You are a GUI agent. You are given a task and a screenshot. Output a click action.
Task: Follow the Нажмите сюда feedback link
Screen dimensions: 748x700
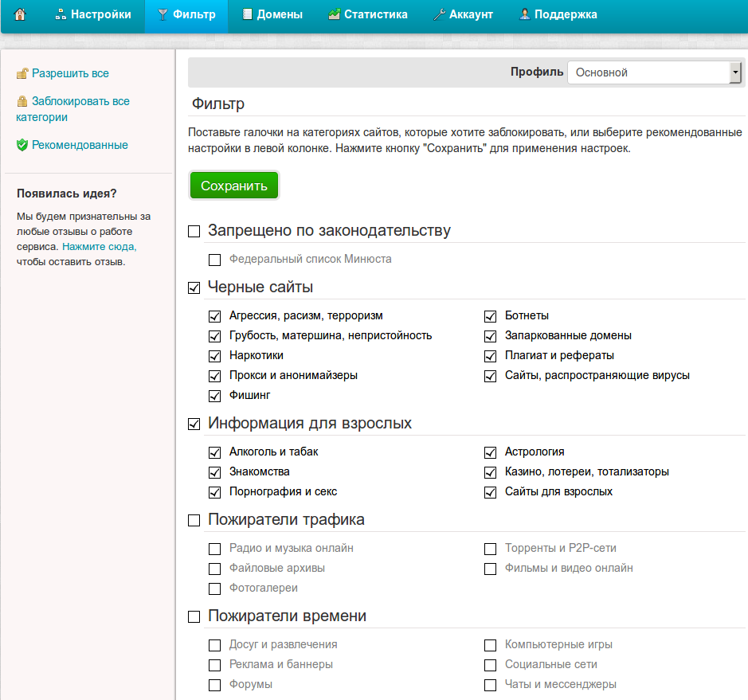coord(100,247)
